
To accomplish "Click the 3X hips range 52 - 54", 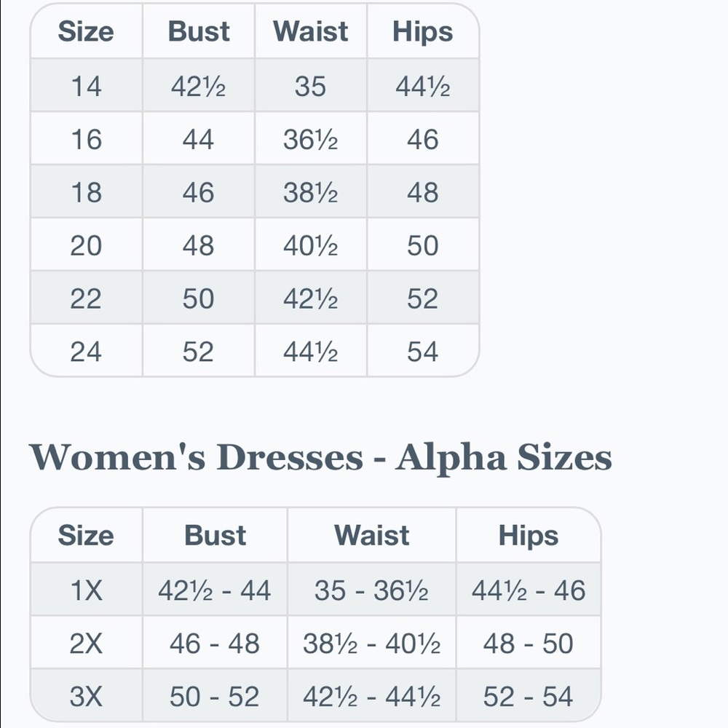I will coord(529,697).
